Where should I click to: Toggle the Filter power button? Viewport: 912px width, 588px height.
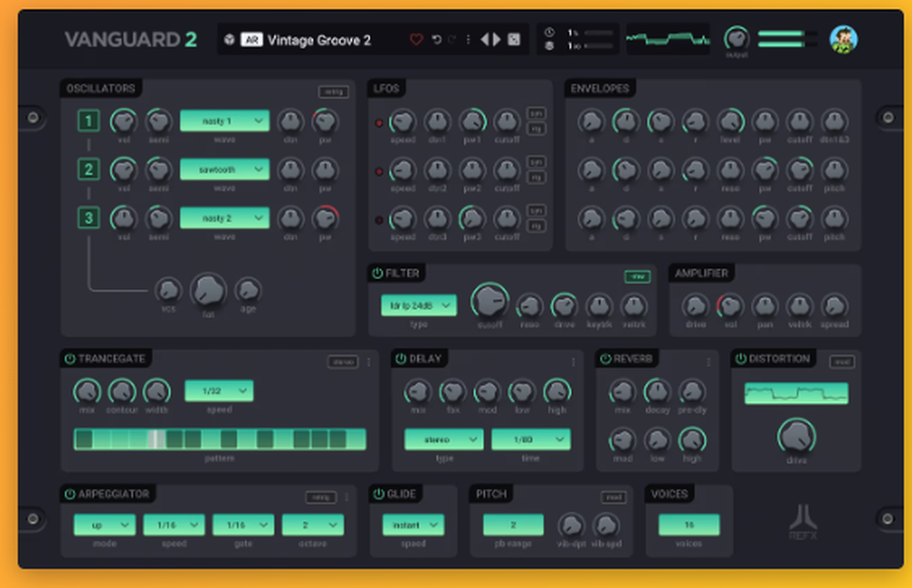coord(377,273)
